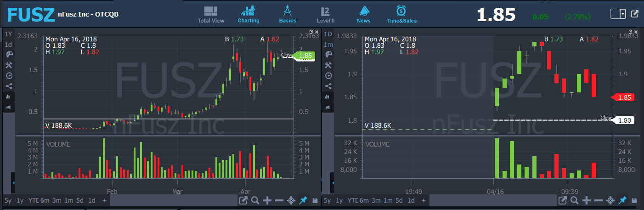Select the 5d range on left chart

click(80, 200)
